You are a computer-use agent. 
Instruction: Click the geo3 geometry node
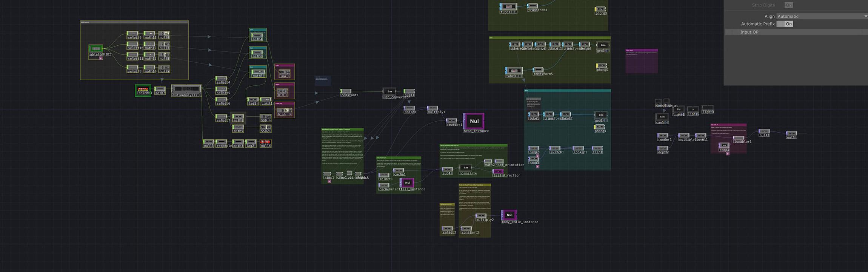click(603, 45)
